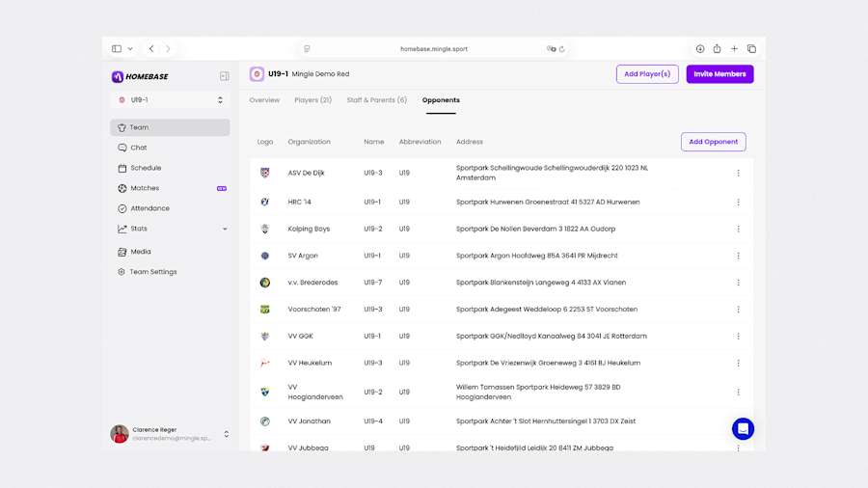Go to Matches in the sidebar
This screenshot has width=868, height=488.
coord(170,188)
